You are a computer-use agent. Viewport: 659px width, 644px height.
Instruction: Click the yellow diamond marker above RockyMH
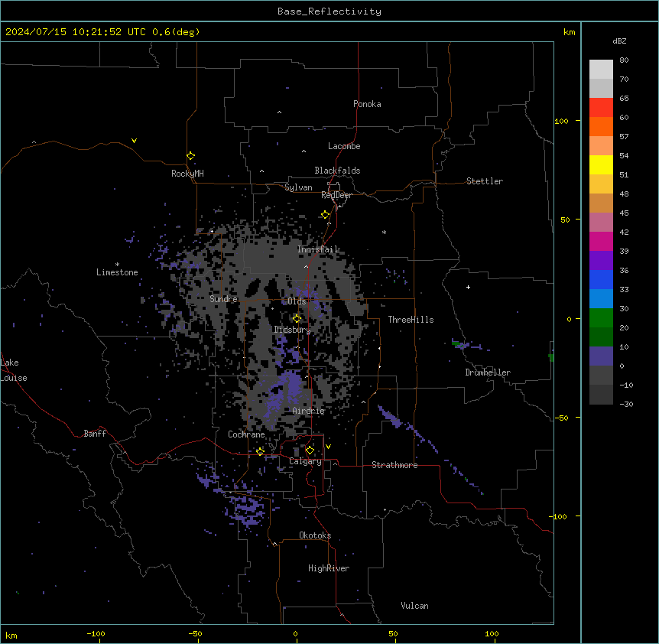pos(190,156)
